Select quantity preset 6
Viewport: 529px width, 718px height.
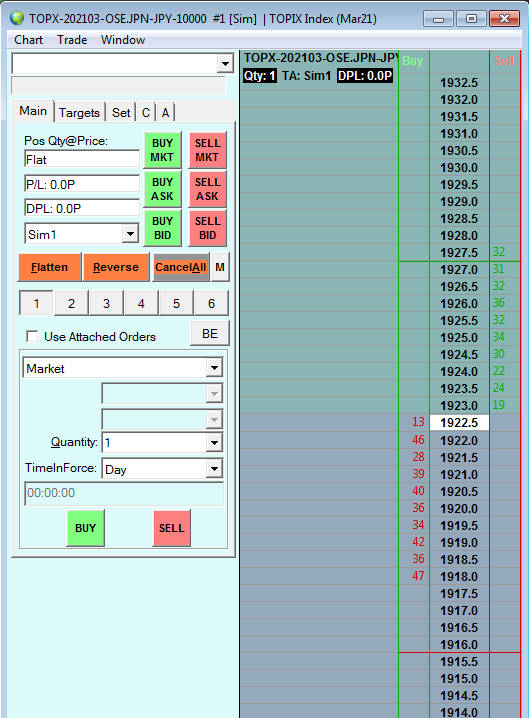[x=211, y=303]
